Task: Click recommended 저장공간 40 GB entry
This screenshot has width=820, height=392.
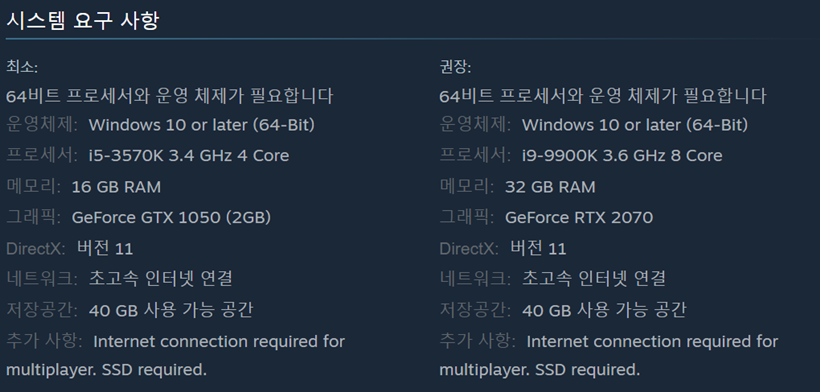Action: (x=563, y=310)
